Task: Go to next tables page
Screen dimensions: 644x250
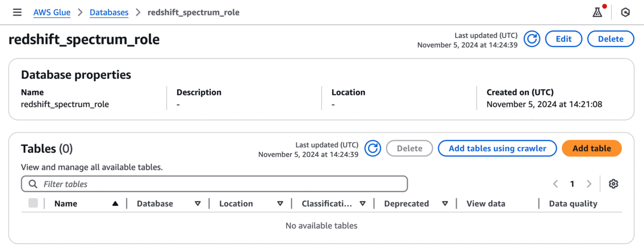Action: point(589,184)
